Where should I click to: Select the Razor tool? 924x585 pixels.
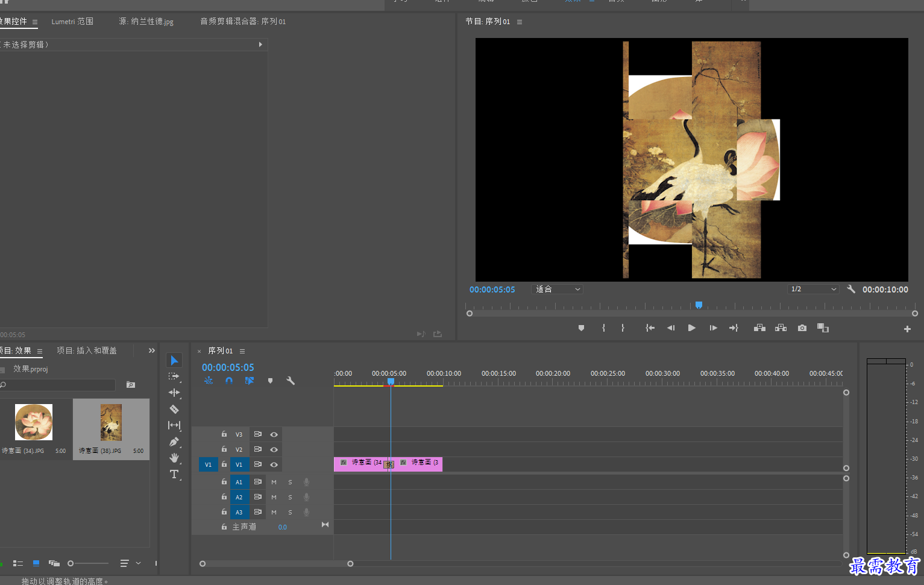click(x=174, y=409)
